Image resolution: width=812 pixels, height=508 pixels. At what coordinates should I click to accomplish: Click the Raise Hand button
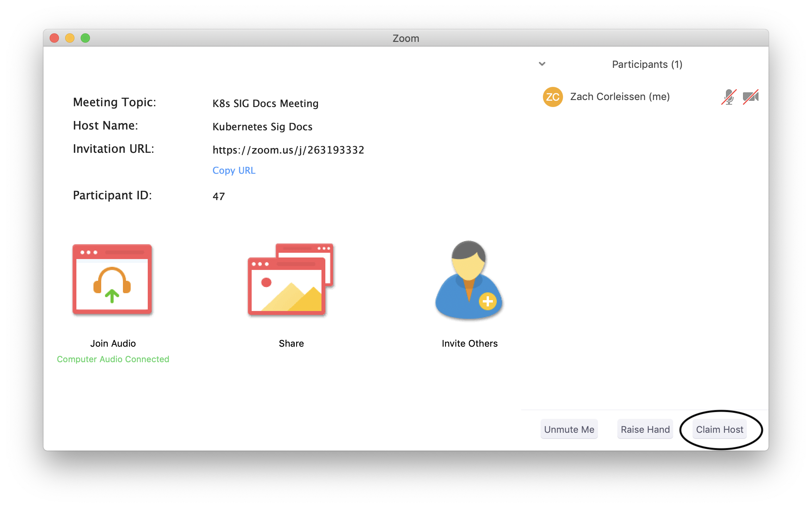click(645, 430)
